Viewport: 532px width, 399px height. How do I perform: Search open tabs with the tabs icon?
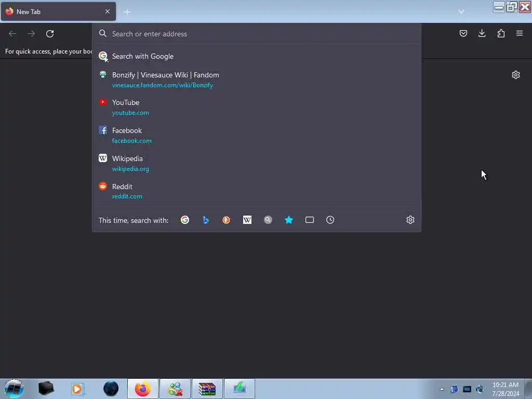310,220
